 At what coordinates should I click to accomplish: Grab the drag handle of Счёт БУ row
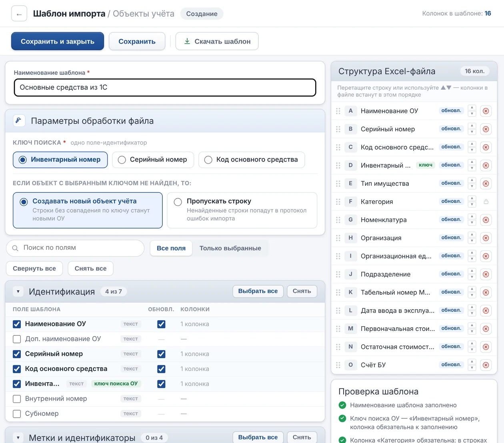click(x=338, y=365)
